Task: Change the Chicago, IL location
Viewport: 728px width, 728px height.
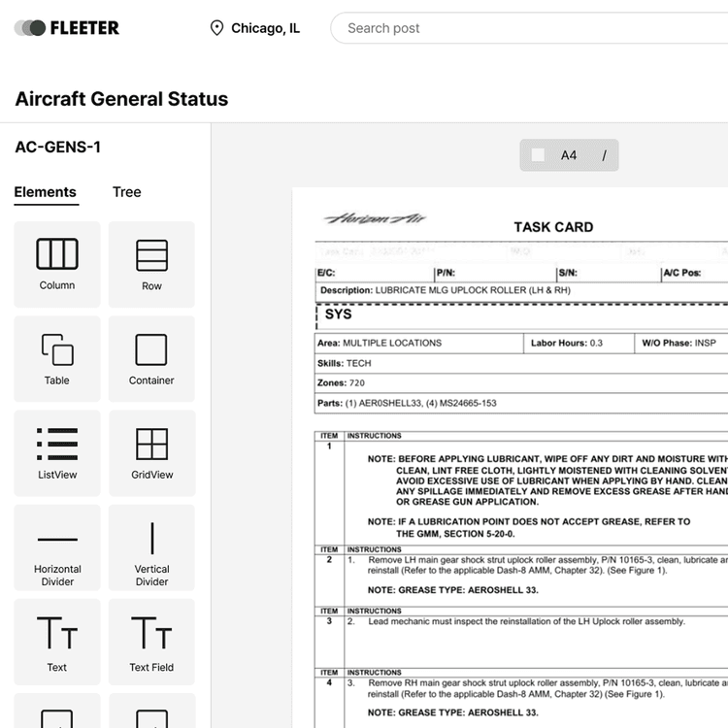Action: coord(265,28)
